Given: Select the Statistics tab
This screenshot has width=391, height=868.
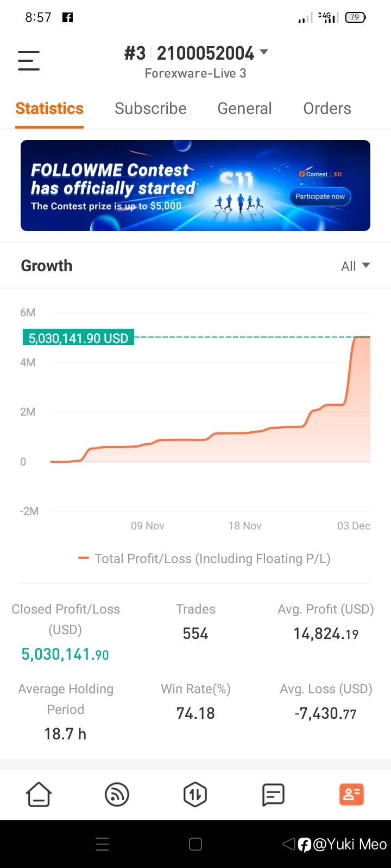Looking at the screenshot, I should [49, 108].
